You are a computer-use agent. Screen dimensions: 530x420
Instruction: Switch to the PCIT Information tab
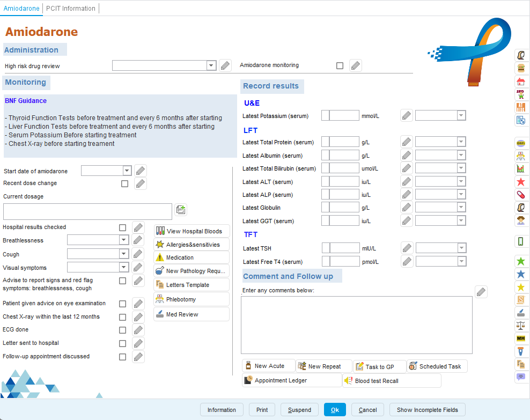(x=71, y=9)
